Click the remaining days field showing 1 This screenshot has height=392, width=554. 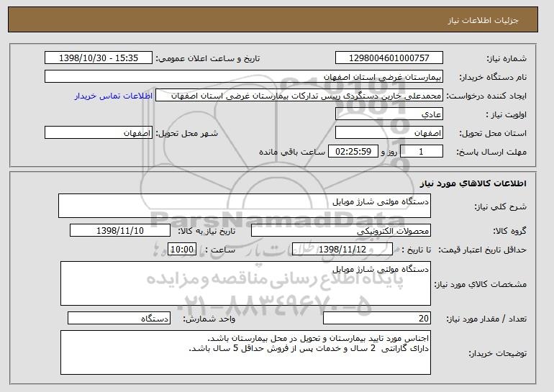click(421, 152)
